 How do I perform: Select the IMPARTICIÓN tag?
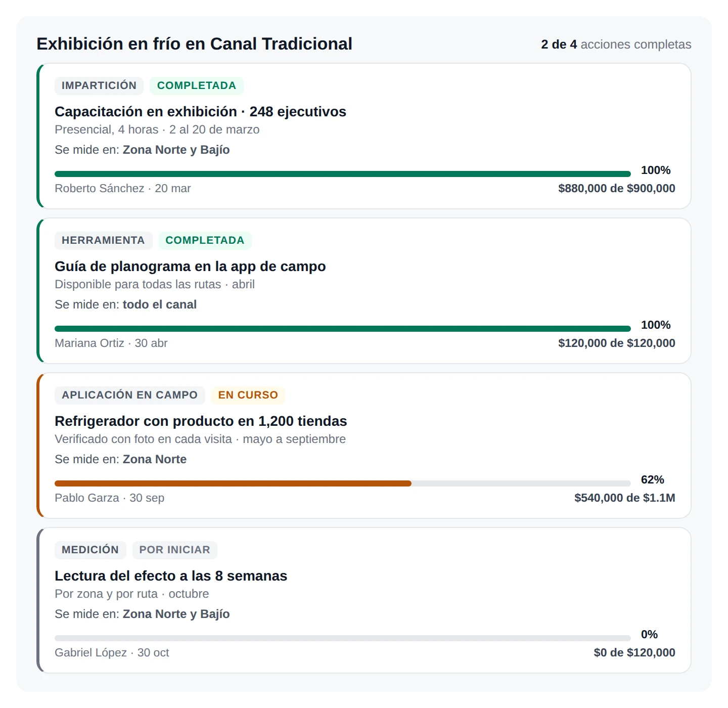click(x=99, y=85)
